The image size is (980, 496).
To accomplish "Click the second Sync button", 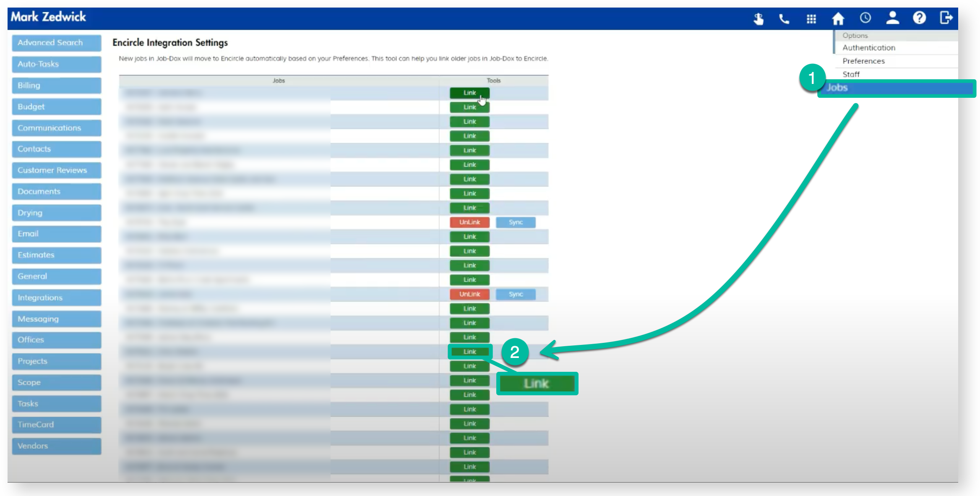I will [516, 294].
